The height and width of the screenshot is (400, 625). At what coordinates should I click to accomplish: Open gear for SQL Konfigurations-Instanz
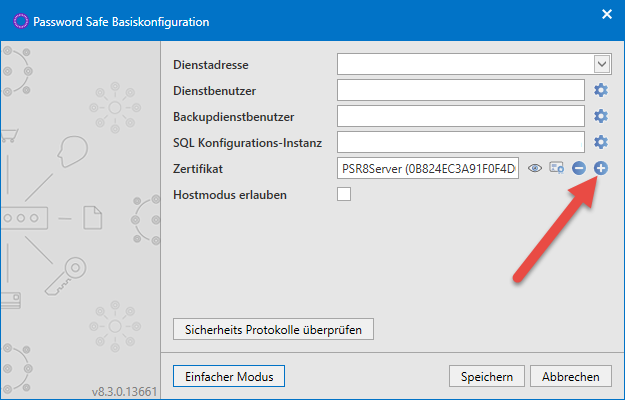(601, 142)
